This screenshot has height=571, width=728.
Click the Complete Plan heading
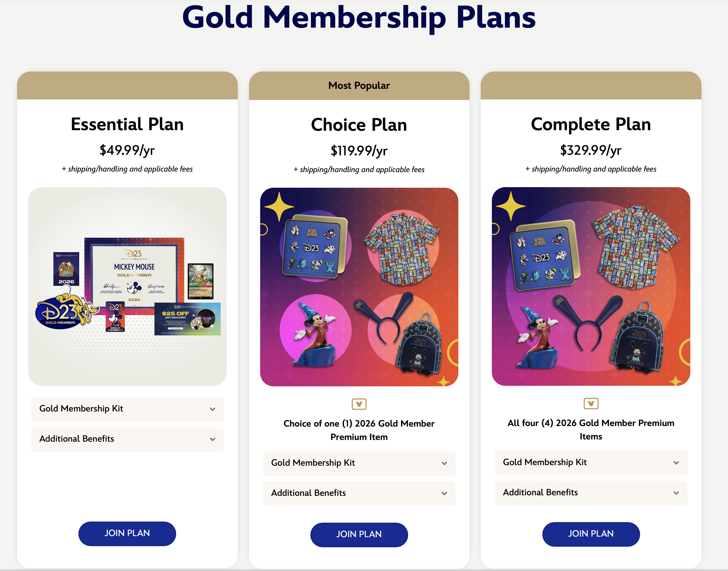tap(591, 124)
